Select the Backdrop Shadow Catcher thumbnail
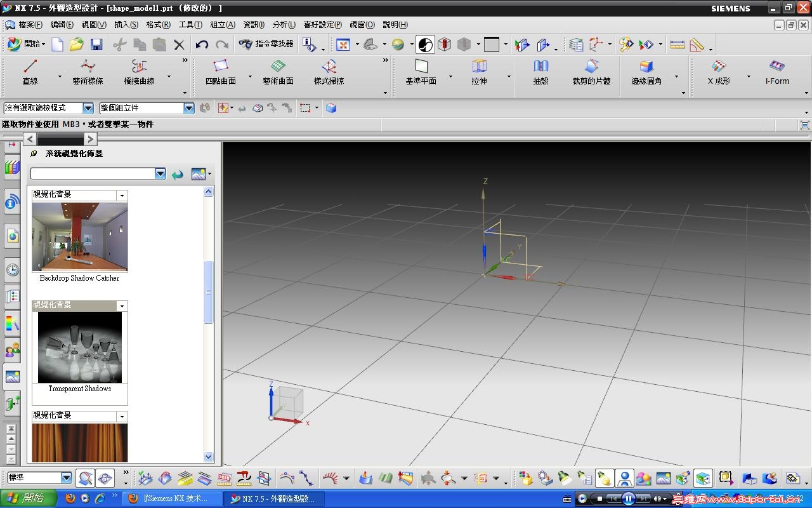Screen dimensions: 812x508 point(80,237)
